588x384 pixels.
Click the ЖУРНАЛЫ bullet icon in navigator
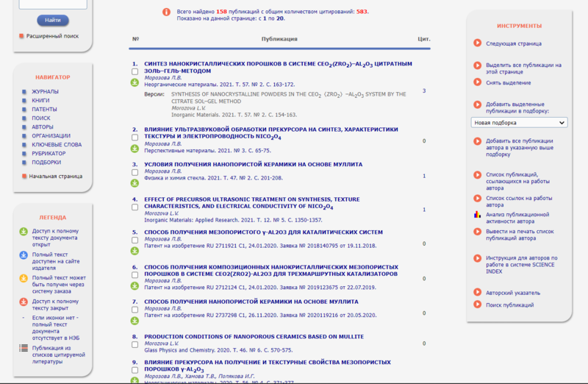coord(24,92)
